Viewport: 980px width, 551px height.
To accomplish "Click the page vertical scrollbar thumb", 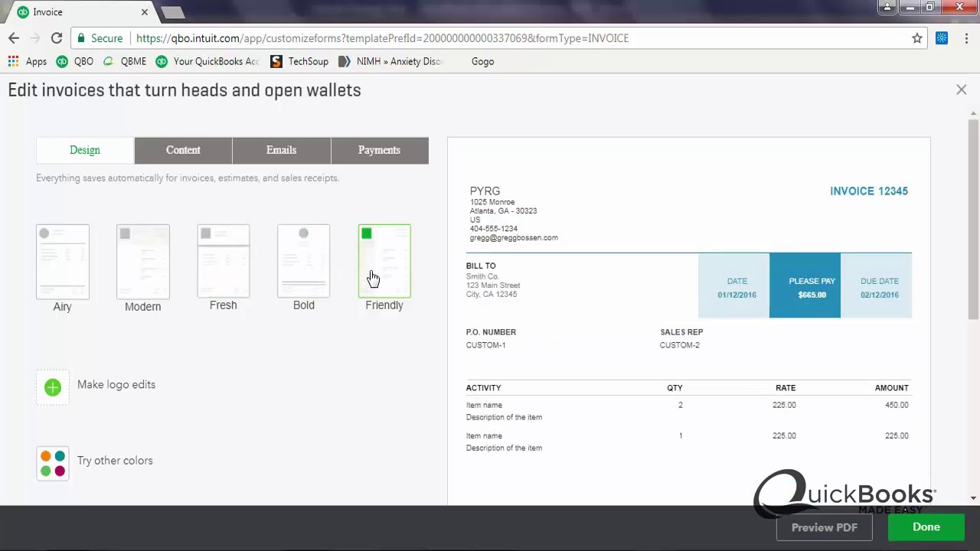I will click(973, 218).
